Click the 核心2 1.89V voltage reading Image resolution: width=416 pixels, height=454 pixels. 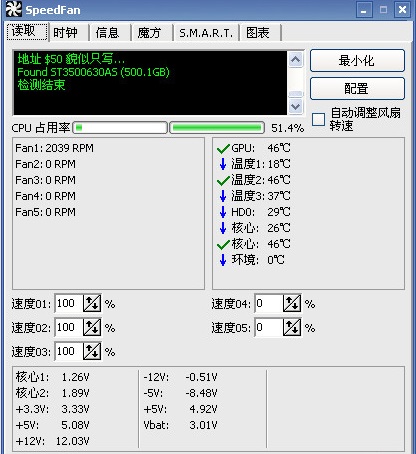coord(52,393)
